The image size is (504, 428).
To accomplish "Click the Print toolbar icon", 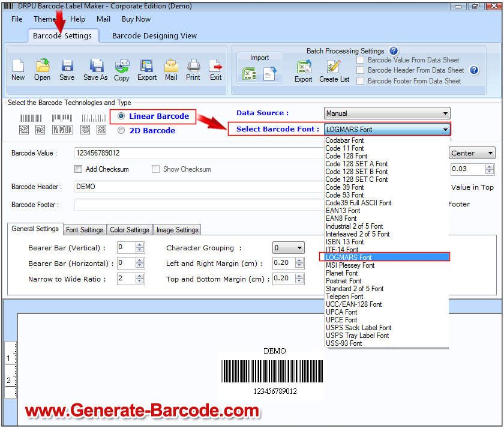I will [193, 67].
